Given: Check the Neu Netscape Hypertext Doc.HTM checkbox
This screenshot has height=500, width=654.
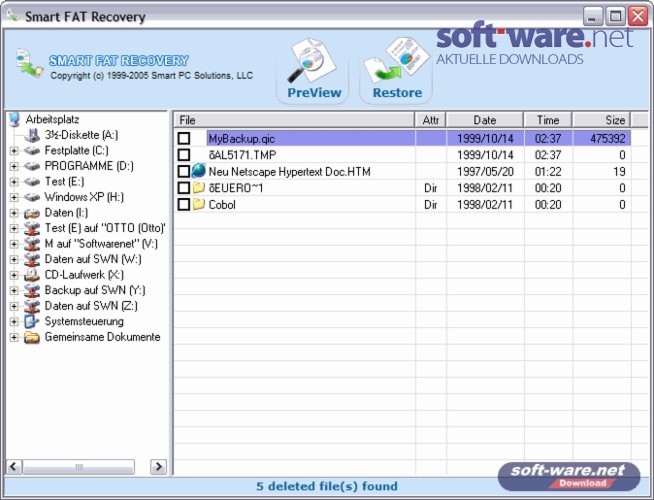Looking at the screenshot, I should coord(184,171).
